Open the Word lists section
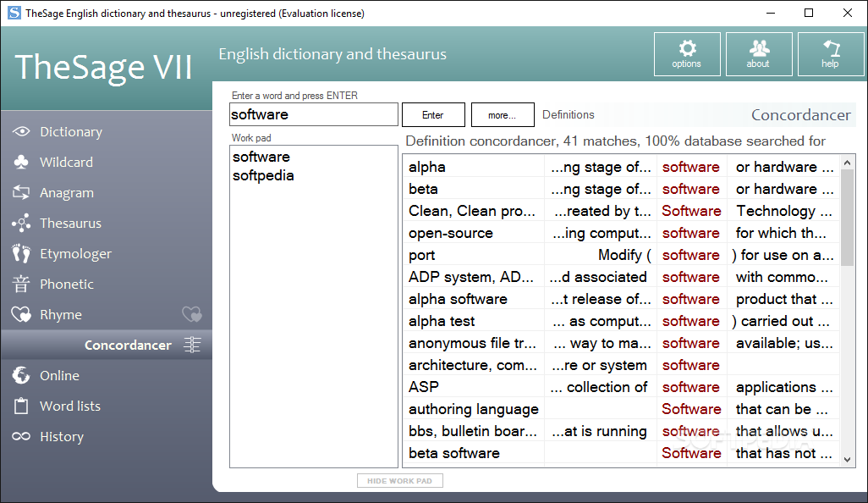The image size is (868, 503). click(70, 406)
